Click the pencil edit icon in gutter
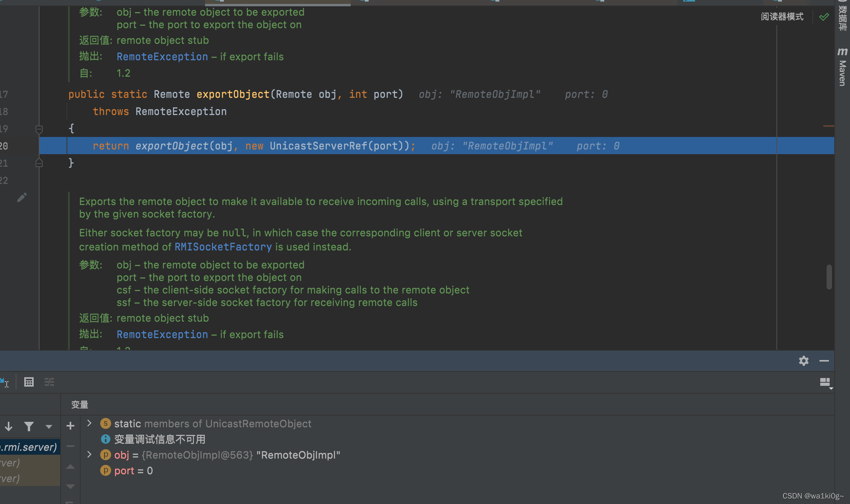Image resolution: width=850 pixels, height=504 pixels. [x=22, y=198]
